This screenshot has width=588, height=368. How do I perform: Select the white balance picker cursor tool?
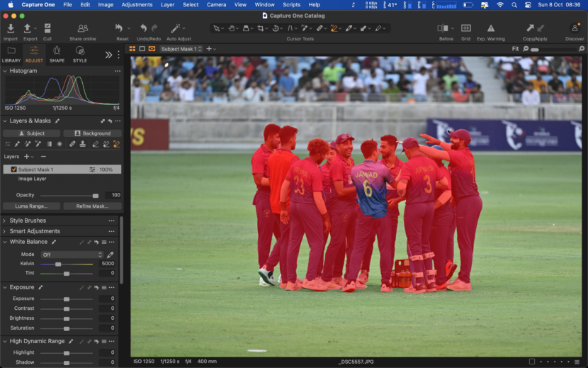click(x=349, y=28)
